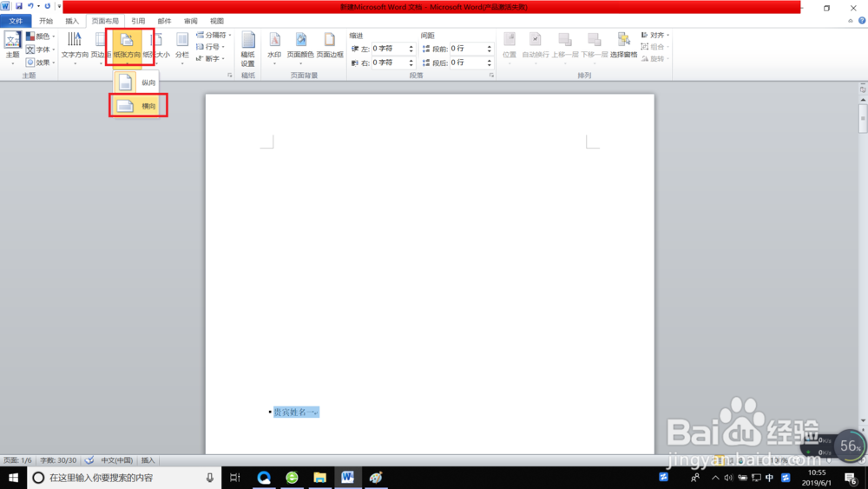Switch to the 视图 view tab
Image resolution: width=868 pixels, height=489 pixels.
217,21
